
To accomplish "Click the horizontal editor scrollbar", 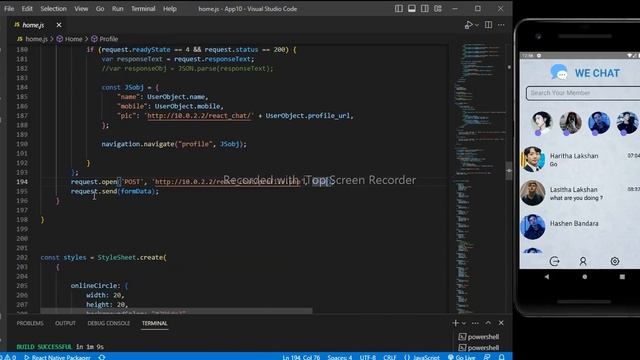I will (x=176, y=311).
